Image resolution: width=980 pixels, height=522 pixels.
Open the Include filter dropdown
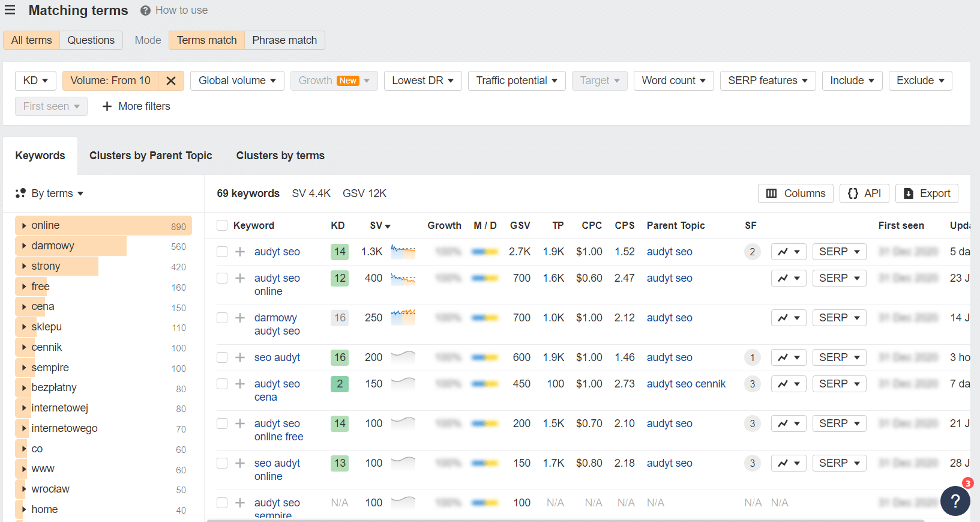click(x=852, y=80)
